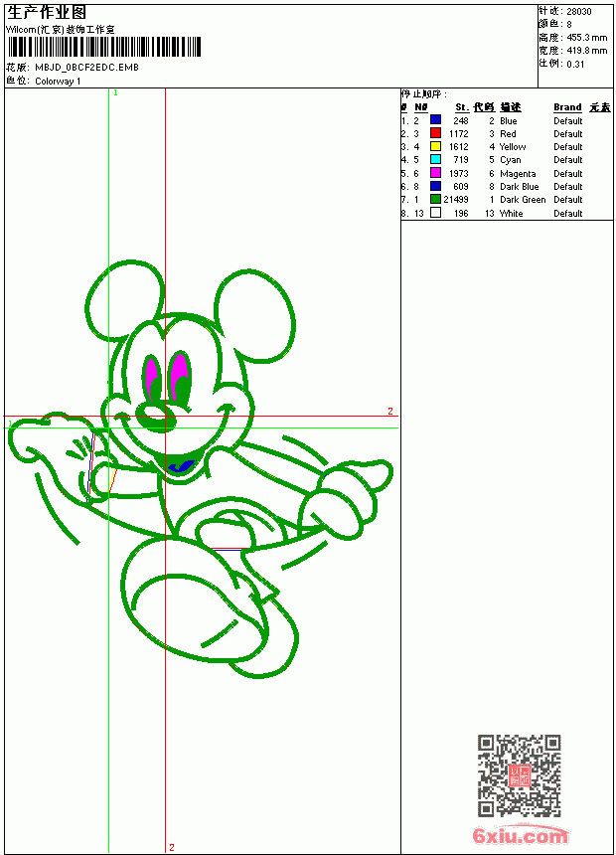The height and width of the screenshot is (855, 616).
Task: Click the 'Blue' description in row 1
Action: (x=508, y=120)
